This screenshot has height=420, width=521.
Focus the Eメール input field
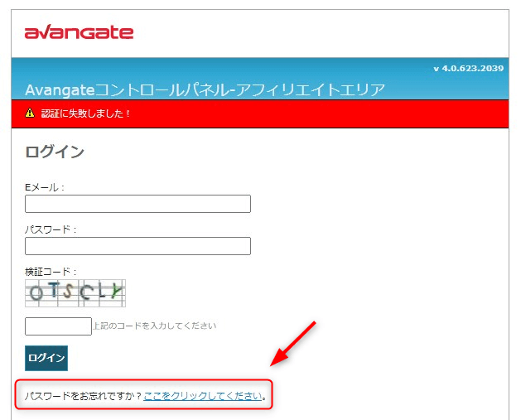(137, 204)
